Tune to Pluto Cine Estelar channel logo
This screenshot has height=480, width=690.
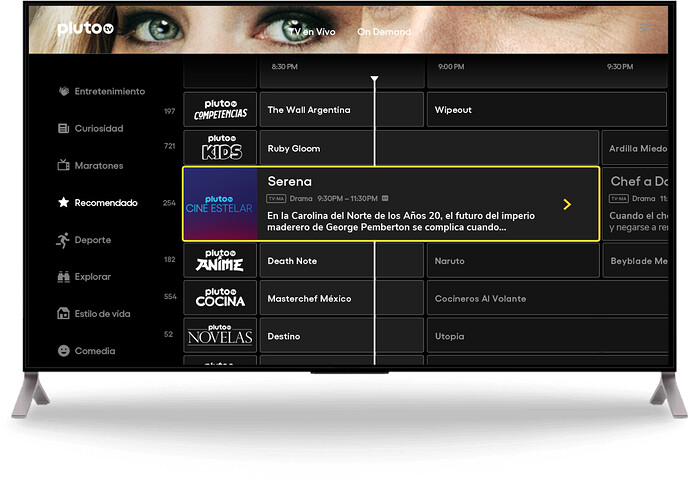pos(220,204)
